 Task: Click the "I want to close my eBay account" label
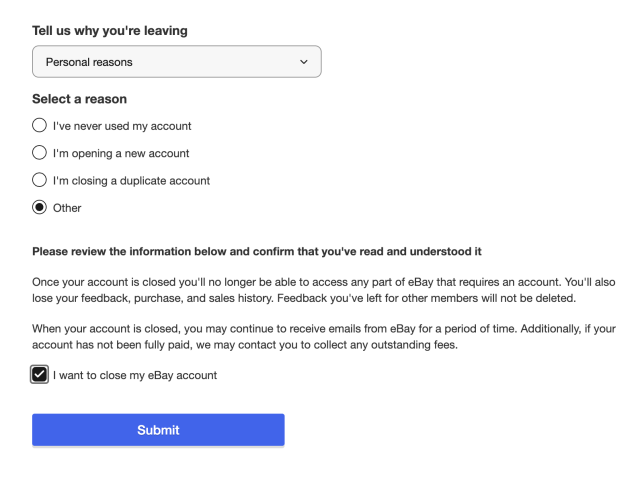tap(137, 375)
